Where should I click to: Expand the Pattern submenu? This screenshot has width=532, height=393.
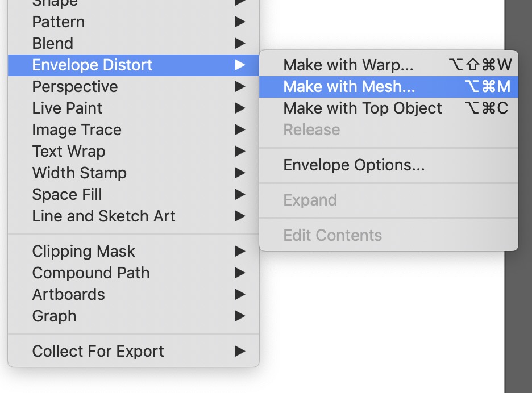59,22
